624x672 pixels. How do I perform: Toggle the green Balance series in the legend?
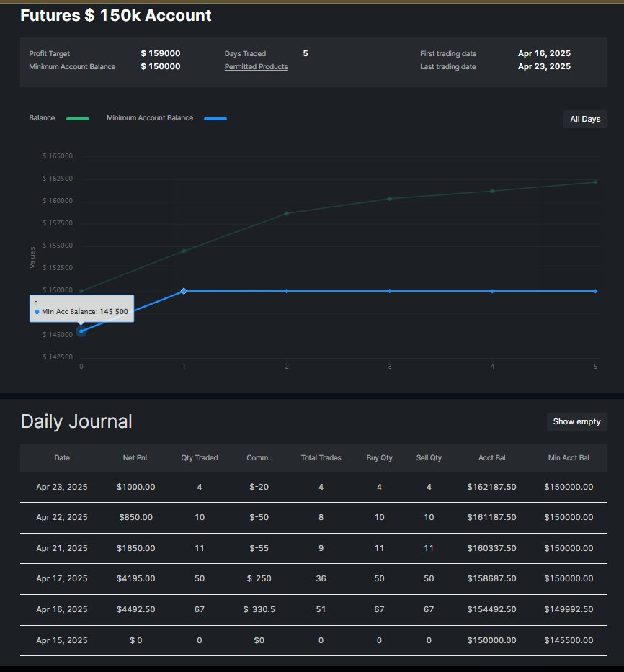coord(59,118)
